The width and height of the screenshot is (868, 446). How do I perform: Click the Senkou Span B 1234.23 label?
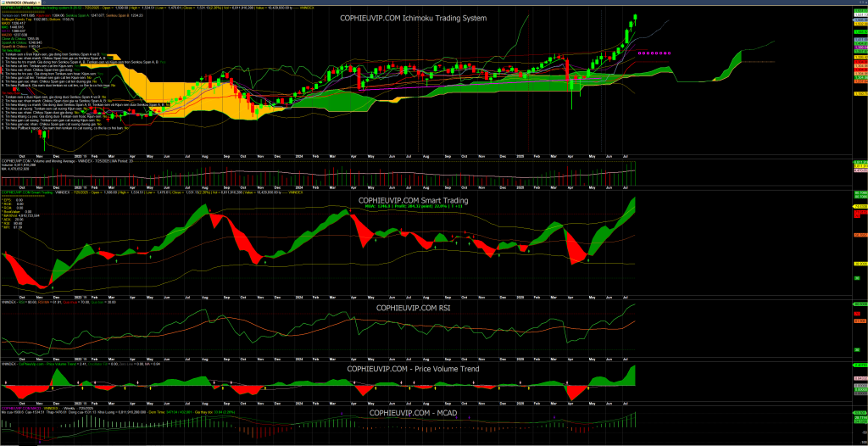coord(125,15)
